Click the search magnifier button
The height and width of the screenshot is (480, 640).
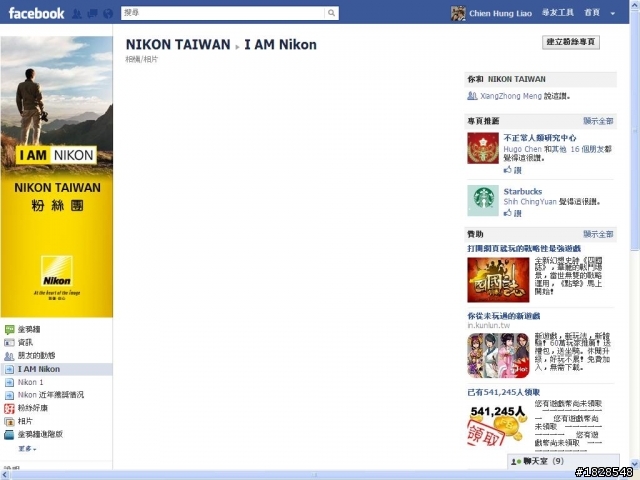(x=331, y=13)
